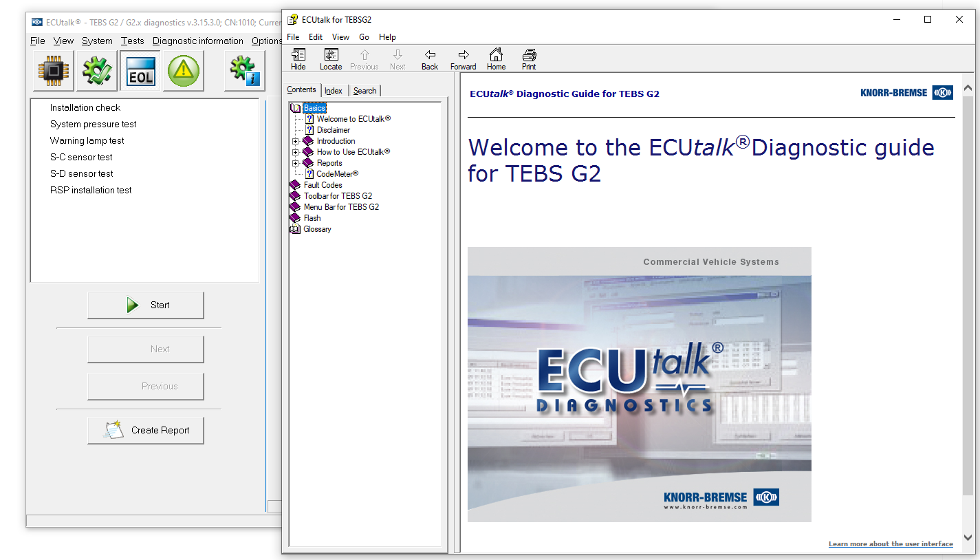Go Back in the help viewer
The height and width of the screenshot is (560, 980).
[430, 60]
